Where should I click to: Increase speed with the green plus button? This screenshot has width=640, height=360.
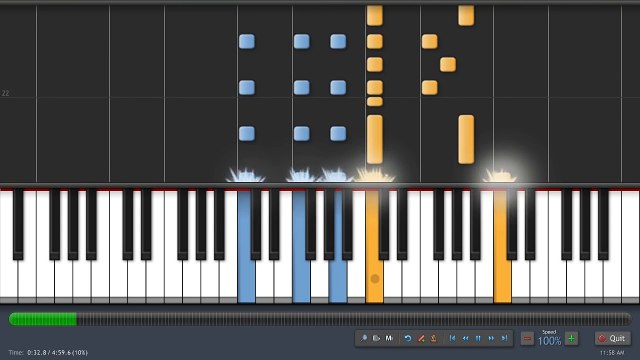coord(571,338)
